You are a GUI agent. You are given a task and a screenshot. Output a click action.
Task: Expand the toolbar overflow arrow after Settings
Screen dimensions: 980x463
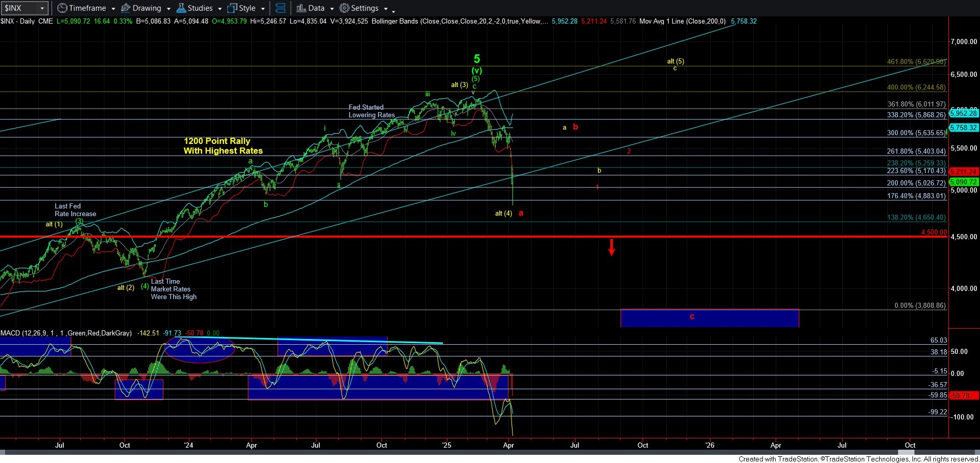coord(393,11)
